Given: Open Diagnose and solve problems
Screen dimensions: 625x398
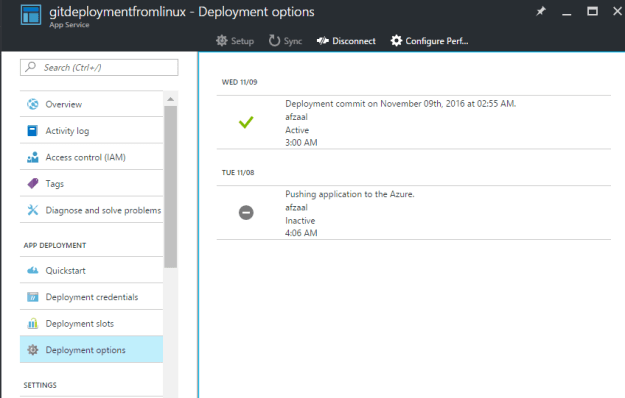Looking at the screenshot, I should pos(91,210).
